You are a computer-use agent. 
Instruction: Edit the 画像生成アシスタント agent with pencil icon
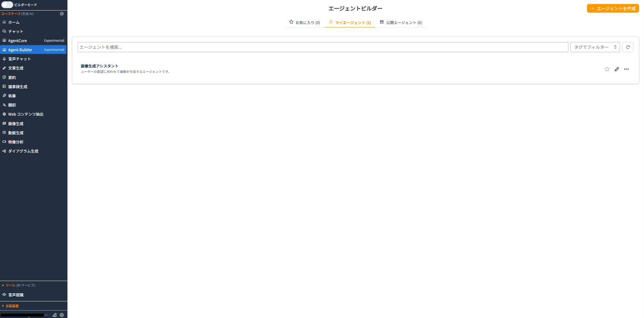617,69
